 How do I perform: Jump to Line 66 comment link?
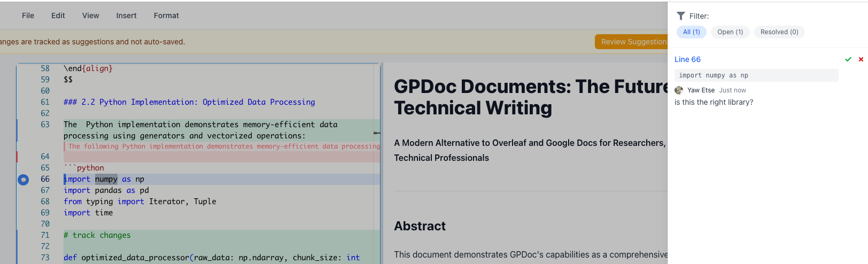pos(687,59)
